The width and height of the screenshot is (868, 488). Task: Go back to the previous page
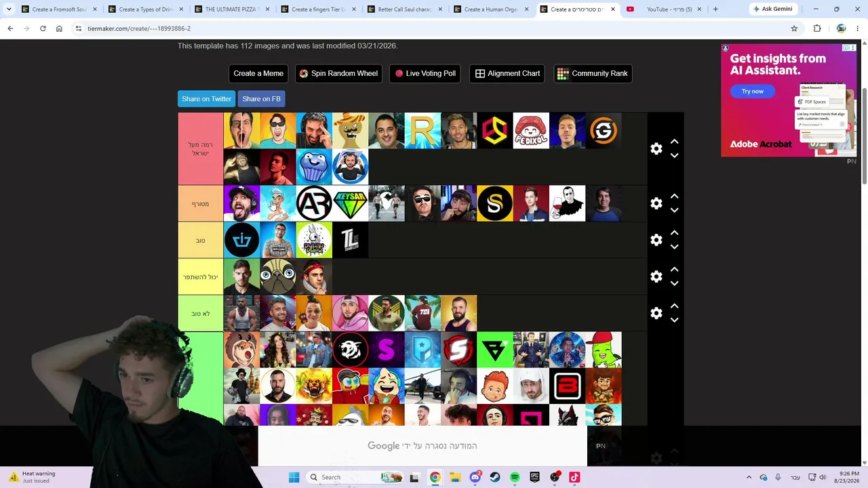[x=10, y=28]
